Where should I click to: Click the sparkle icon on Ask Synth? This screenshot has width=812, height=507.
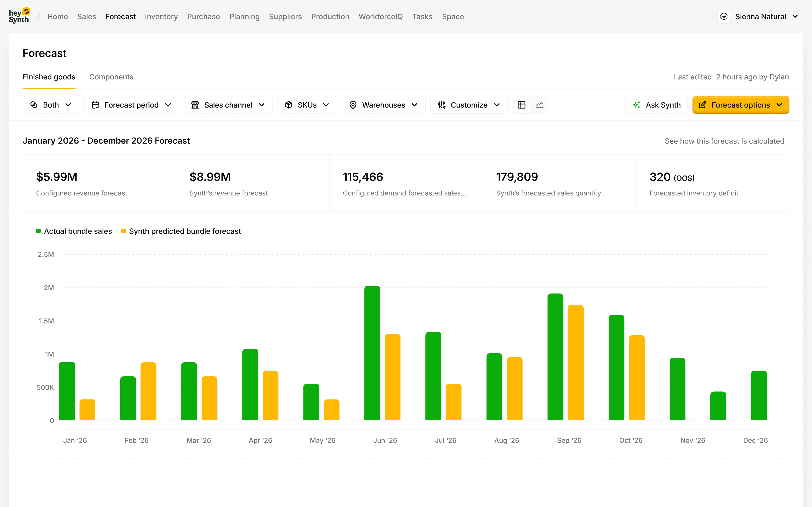pos(637,105)
